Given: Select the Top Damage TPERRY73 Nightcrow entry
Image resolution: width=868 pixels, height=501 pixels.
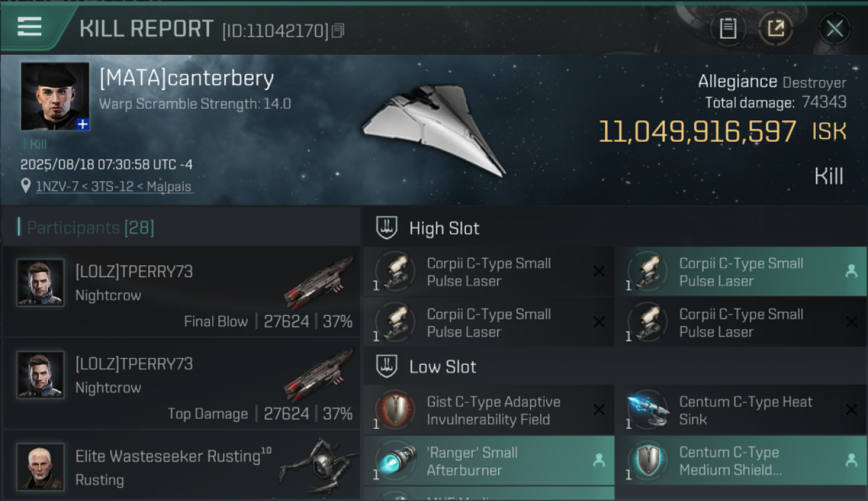Looking at the screenshot, I should click(x=182, y=384).
